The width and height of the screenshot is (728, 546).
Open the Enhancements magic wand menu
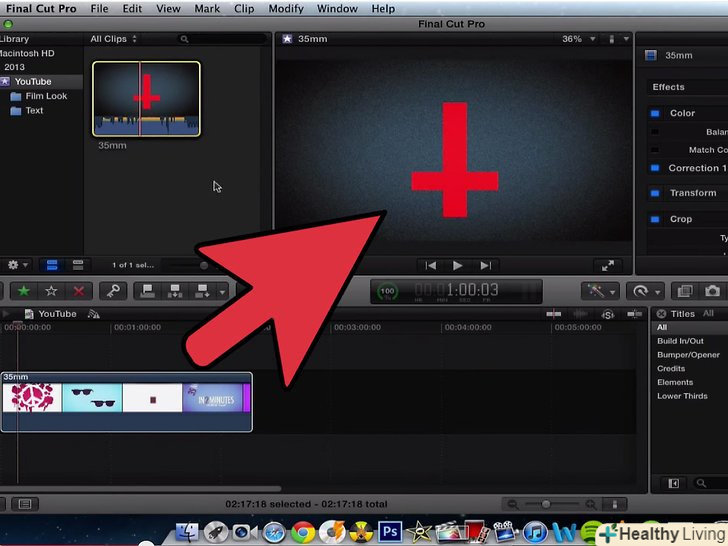click(599, 291)
